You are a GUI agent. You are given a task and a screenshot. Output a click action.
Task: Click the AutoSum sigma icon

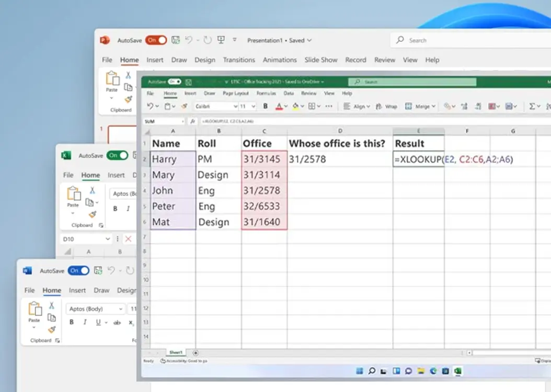(532, 106)
